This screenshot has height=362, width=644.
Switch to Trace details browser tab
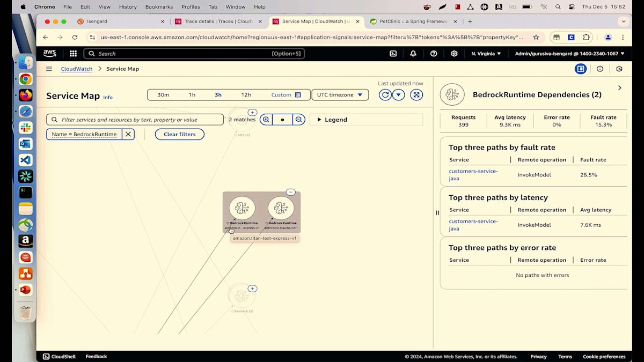pos(218,21)
